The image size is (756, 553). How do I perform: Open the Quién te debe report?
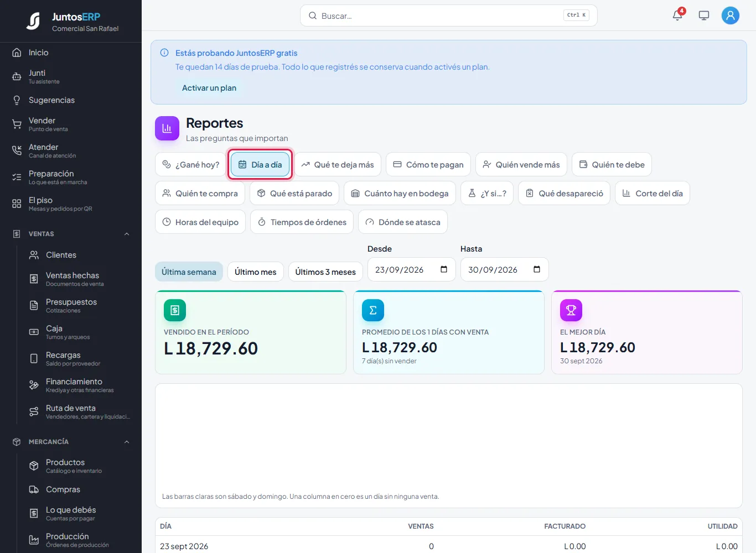pyautogui.click(x=612, y=164)
